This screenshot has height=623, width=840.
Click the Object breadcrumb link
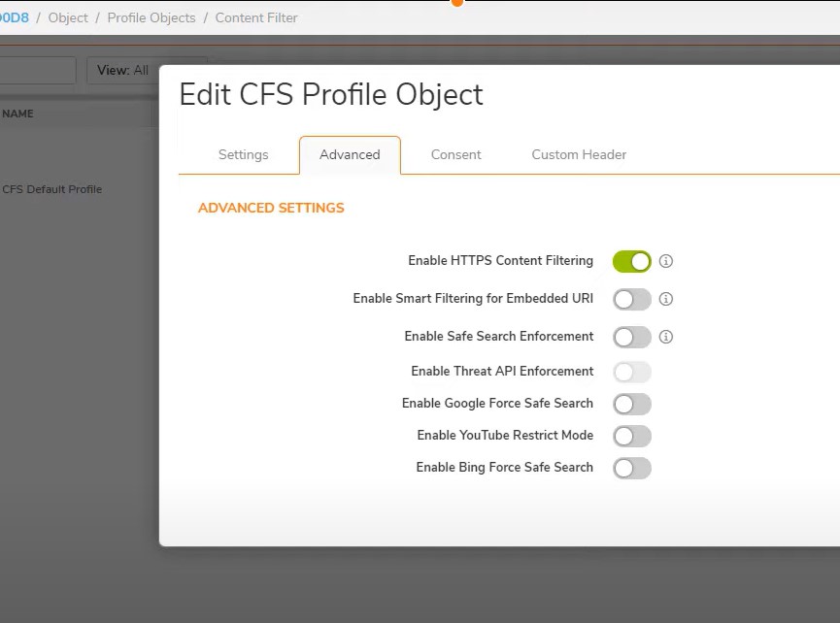coord(68,17)
